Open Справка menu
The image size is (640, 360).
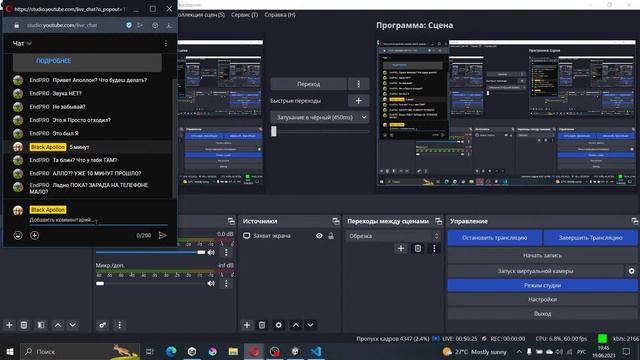tap(280, 15)
